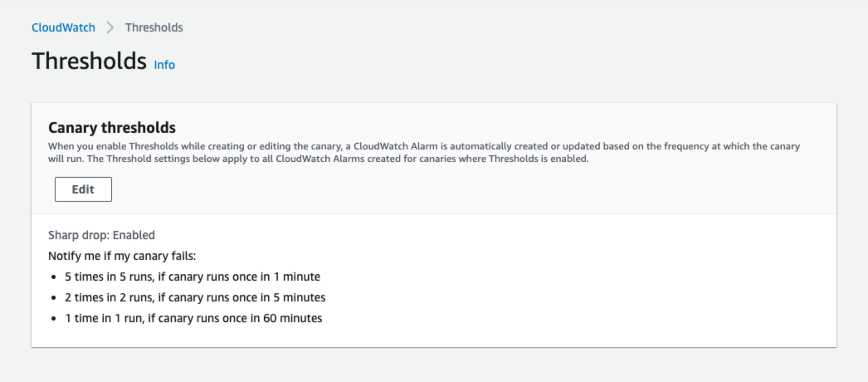868x382 pixels.
Task: Click the bullet beside the 5 minutes rule
Action: tap(54, 298)
